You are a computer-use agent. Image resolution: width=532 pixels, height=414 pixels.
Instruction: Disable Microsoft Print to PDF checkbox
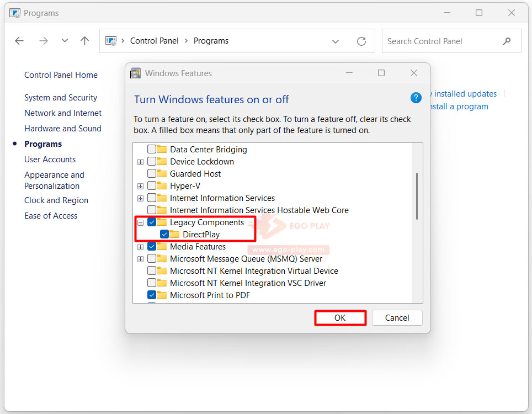pyautogui.click(x=152, y=295)
